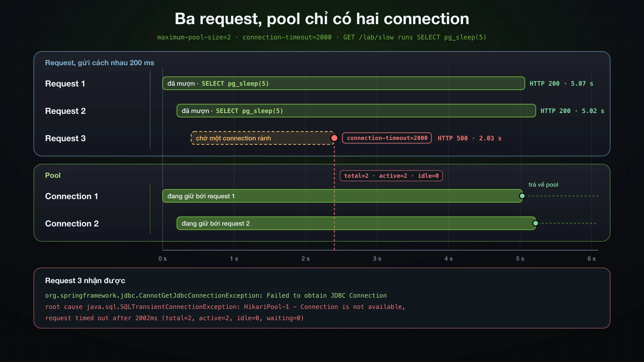Click the red timeout dot on Request 3
Screen dimensions: 644x362
click(334, 138)
